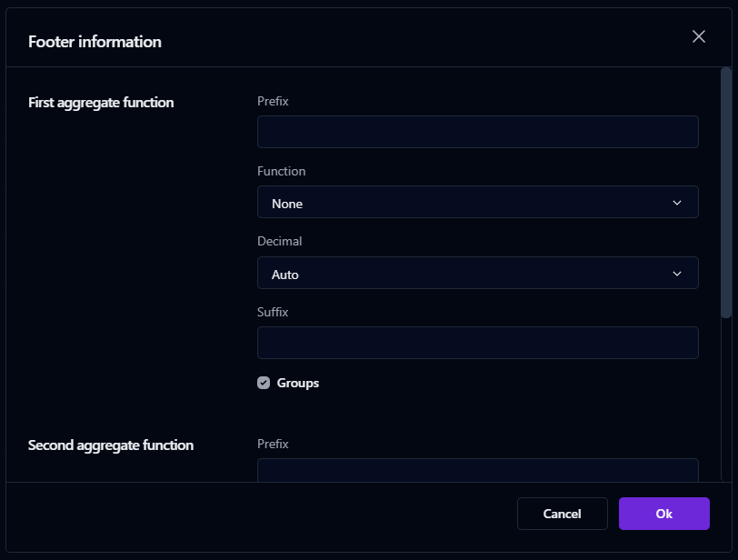Click the Suffix field label
This screenshot has height=560, width=738.
pyautogui.click(x=273, y=312)
